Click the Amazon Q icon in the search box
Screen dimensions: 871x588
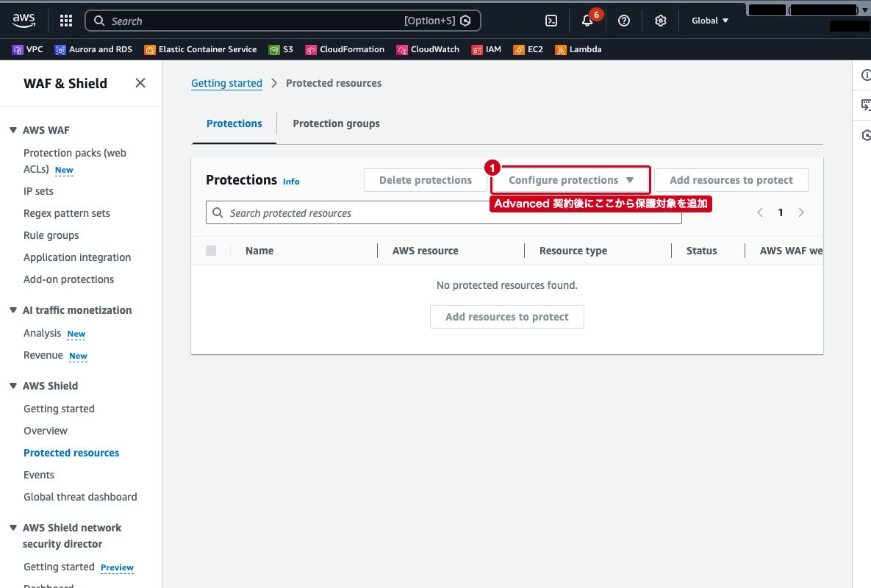pyautogui.click(x=465, y=21)
